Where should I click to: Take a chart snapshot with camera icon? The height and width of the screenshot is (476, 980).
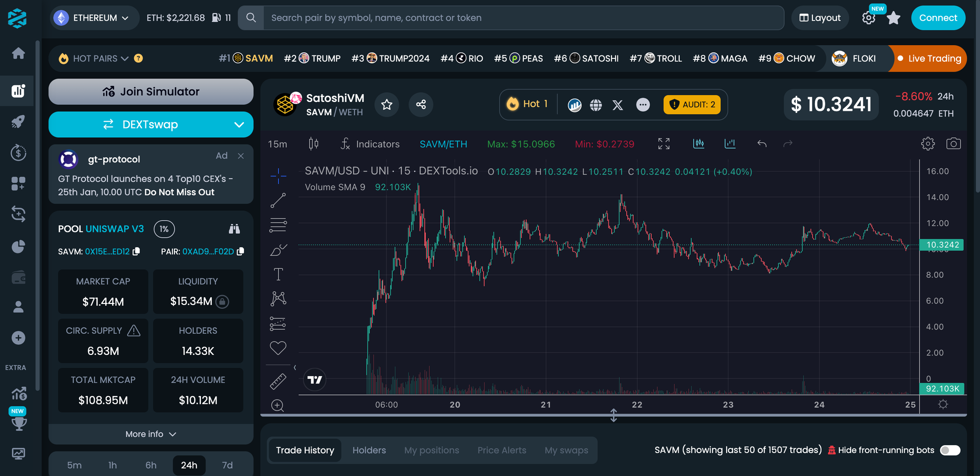[953, 144]
